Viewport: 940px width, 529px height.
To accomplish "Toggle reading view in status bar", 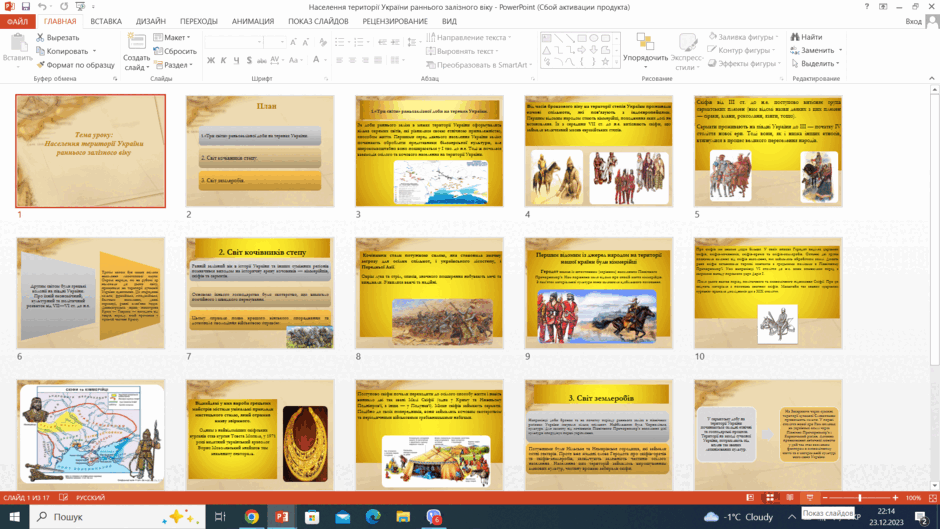I will coord(790,498).
